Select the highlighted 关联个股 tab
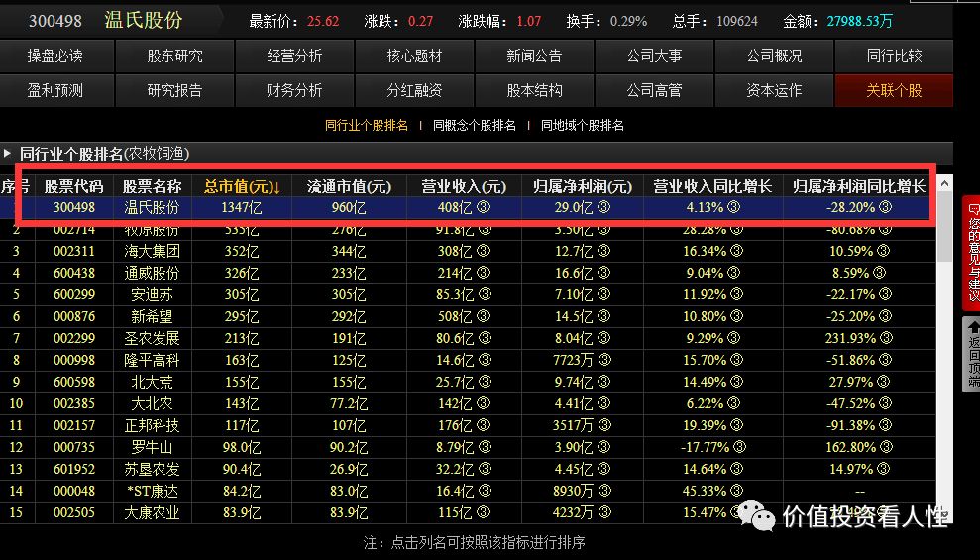 [x=895, y=90]
